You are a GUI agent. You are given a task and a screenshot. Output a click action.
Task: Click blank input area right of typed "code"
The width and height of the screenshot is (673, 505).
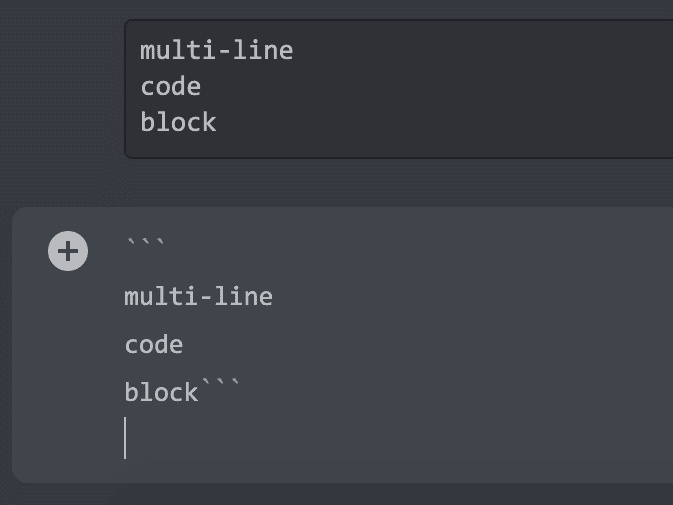[420, 345]
